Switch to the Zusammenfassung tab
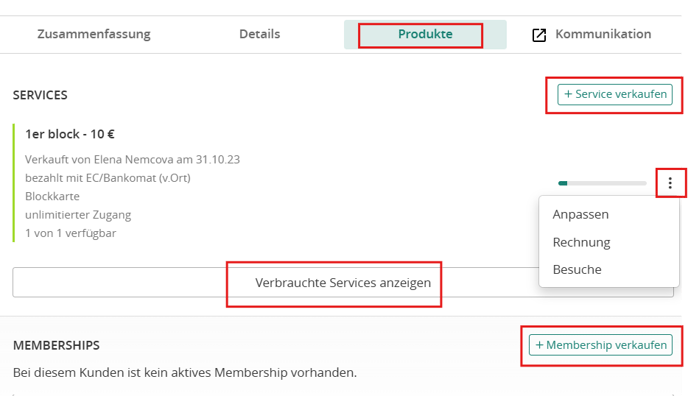 click(94, 34)
